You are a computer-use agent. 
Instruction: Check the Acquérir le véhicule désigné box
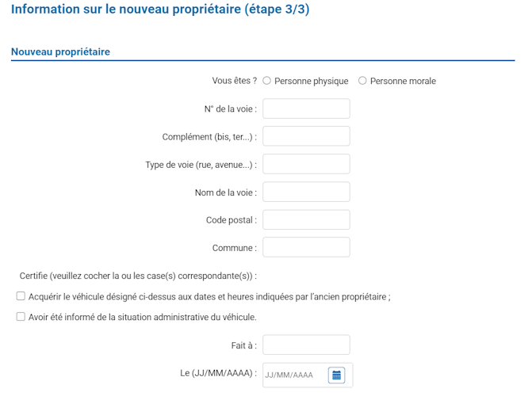coord(21,296)
